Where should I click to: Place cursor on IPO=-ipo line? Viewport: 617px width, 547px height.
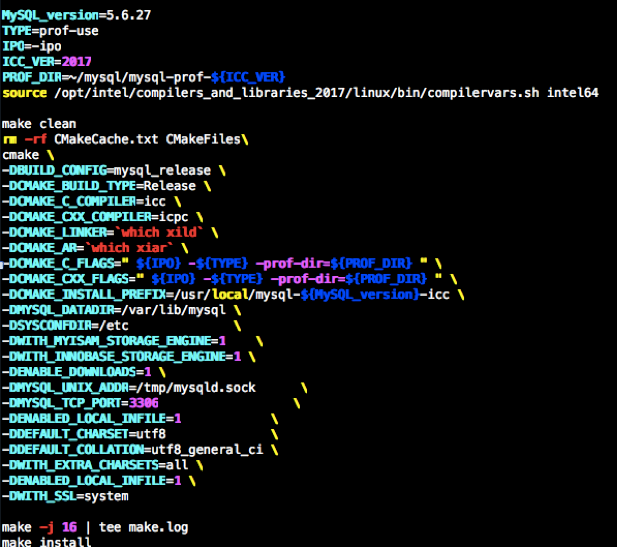pos(31,46)
